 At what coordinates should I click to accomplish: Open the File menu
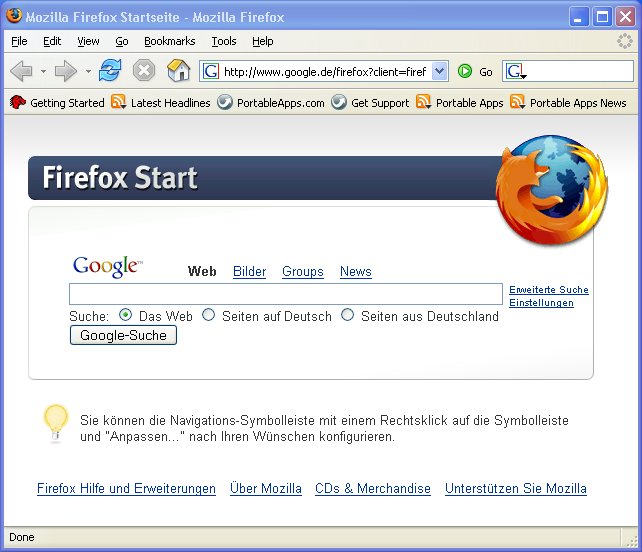(19, 41)
